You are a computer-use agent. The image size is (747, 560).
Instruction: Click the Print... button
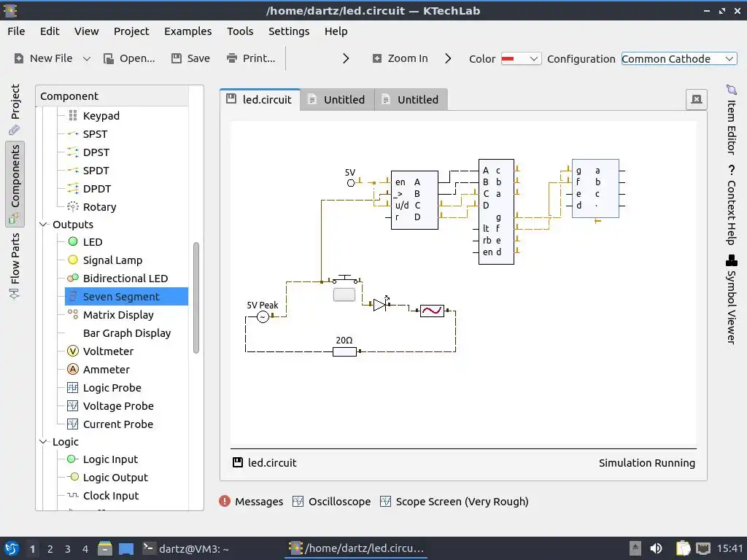coord(251,58)
